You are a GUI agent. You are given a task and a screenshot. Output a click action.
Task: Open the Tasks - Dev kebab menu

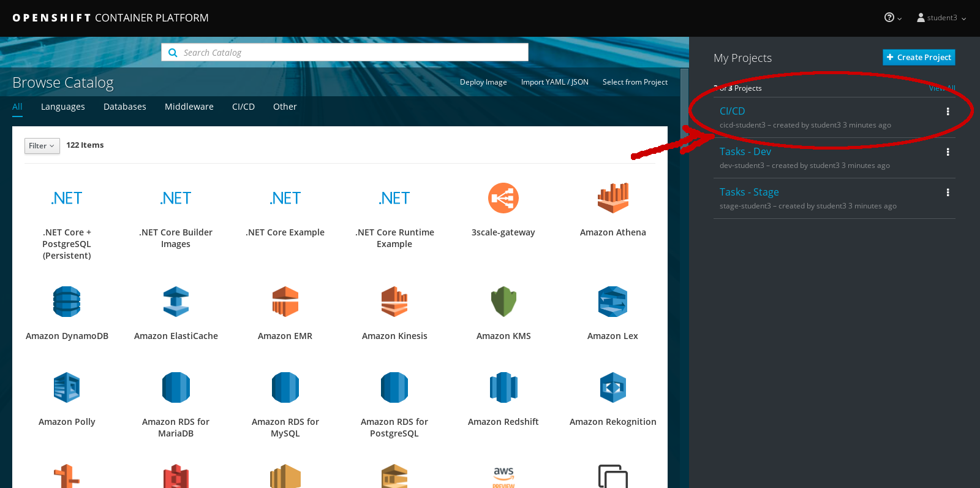948,152
